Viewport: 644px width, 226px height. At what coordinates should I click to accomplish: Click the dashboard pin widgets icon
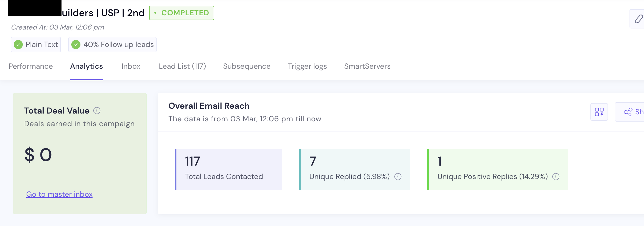click(x=599, y=112)
